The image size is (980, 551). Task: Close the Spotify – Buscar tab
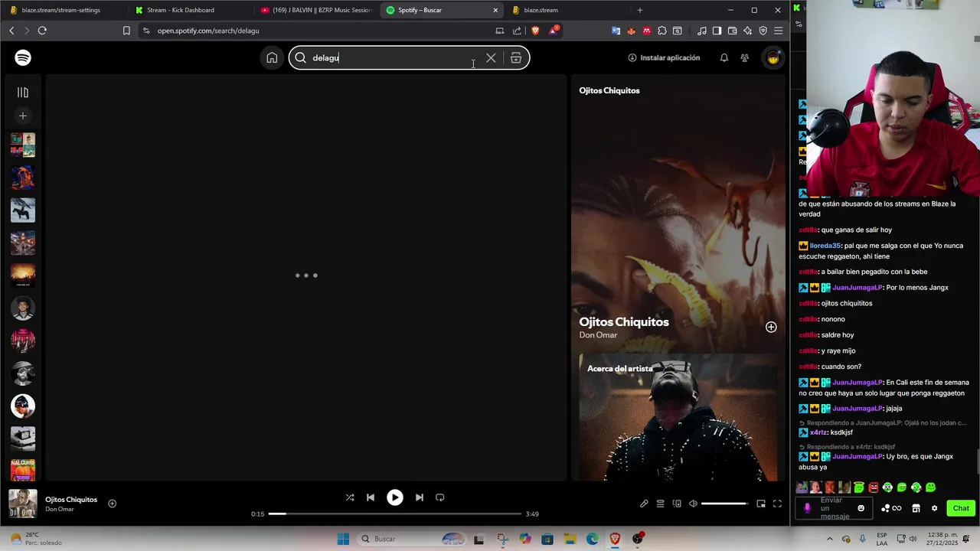pyautogui.click(x=495, y=10)
